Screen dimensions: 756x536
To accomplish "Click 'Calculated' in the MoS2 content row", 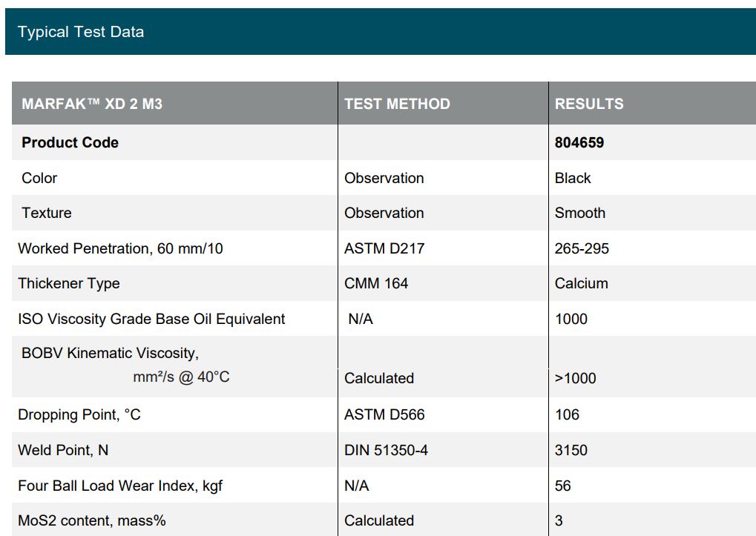I will (379, 520).
